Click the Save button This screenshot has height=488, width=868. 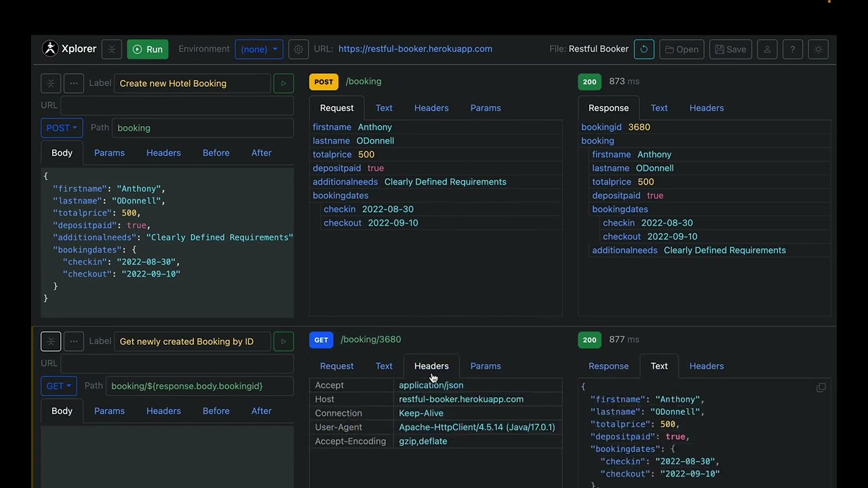click(x=730, y=49)
